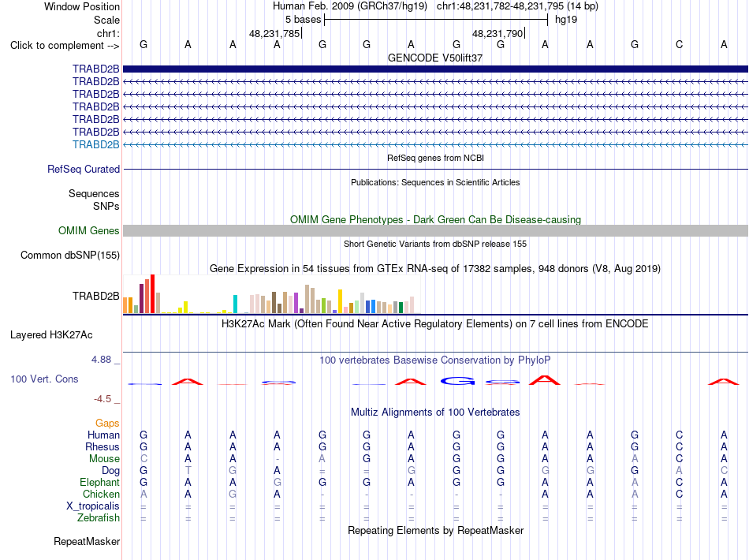Click the 'RefSeq genes from NCBI' track title
749x560 pixels.
point(435,158)
